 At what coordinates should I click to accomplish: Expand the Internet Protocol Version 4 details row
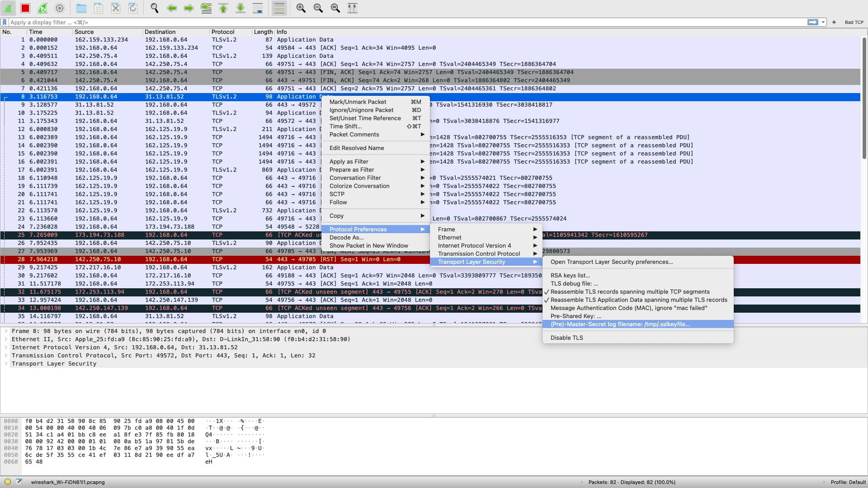(x=6, y=347)
